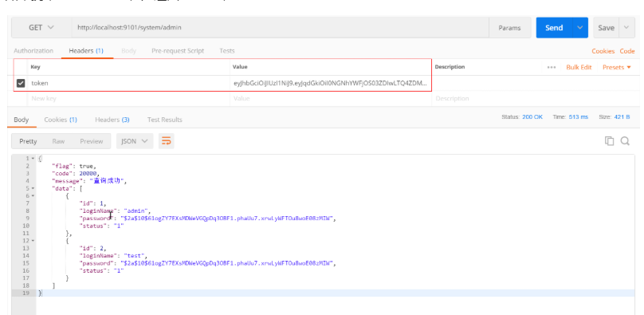644x315 pixels.
Task: Click the 513 ms time value
Action: (x=579, y=117)
